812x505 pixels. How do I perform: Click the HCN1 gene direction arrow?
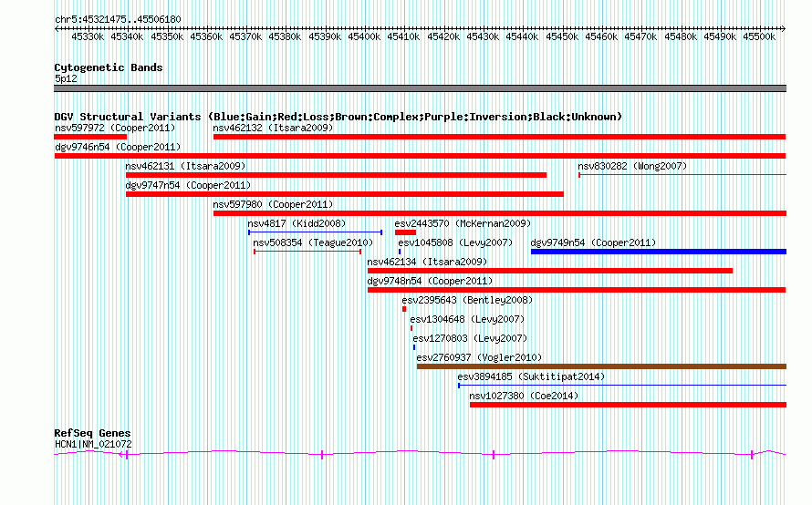120,455
